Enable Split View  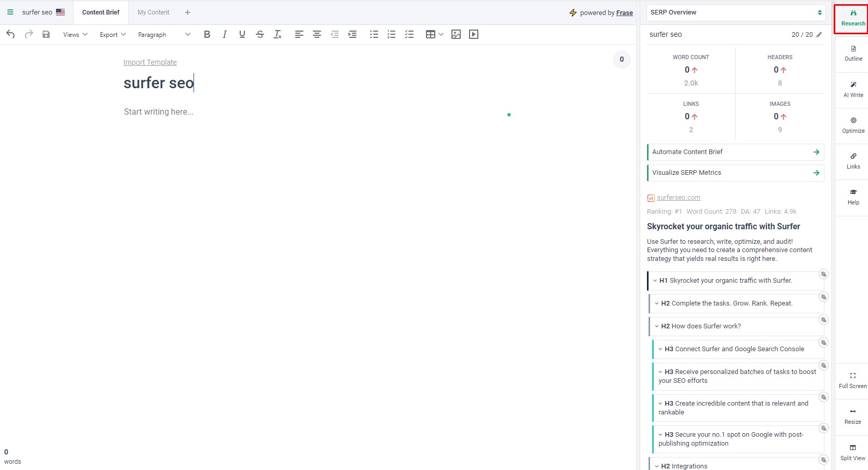pos(853,453)
